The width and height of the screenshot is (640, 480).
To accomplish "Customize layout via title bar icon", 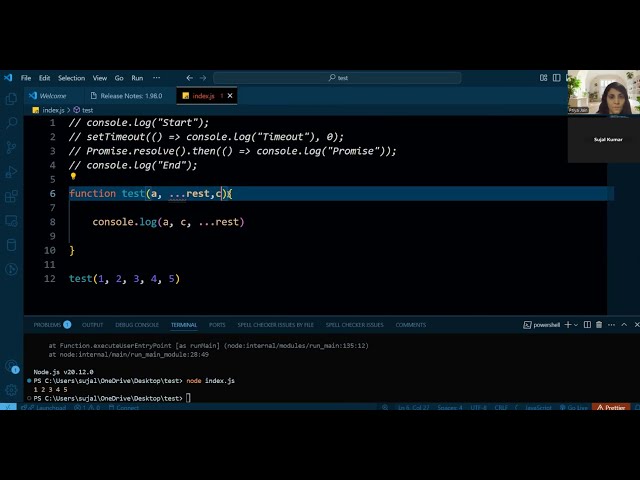I will (x=543, y=78).
